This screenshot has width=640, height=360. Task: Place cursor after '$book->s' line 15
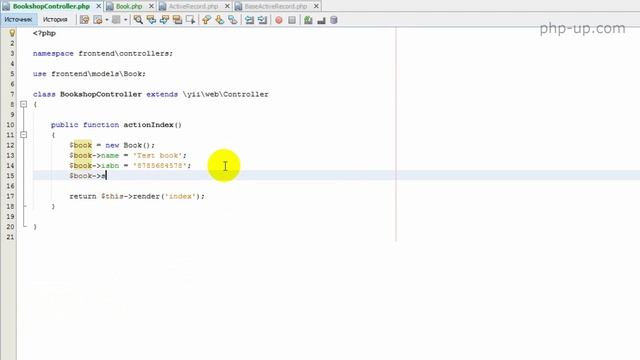pos(107,176)
